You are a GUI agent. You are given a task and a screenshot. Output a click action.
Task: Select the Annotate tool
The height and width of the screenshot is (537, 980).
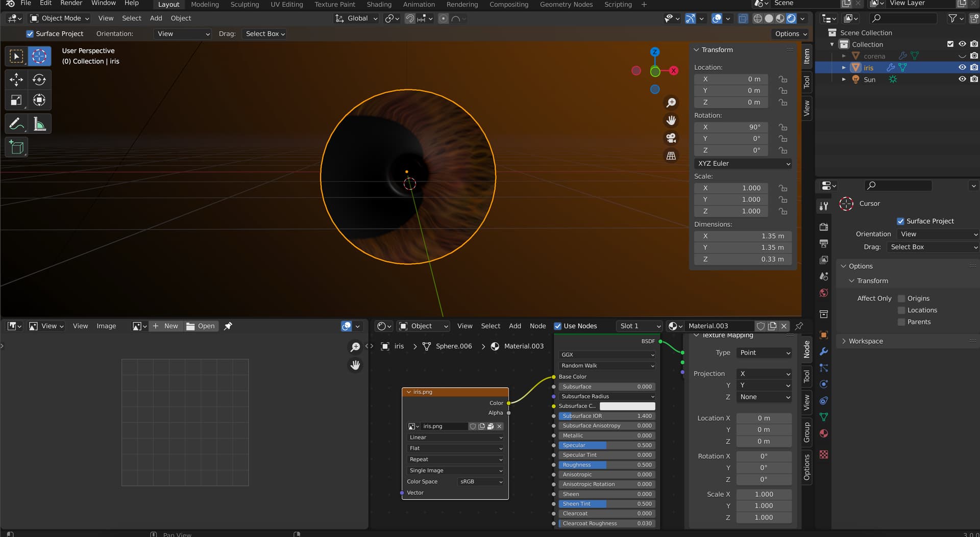16,124
